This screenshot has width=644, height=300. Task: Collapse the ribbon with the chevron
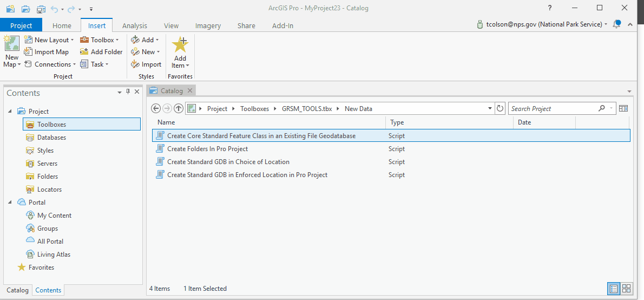pos(630,25)
